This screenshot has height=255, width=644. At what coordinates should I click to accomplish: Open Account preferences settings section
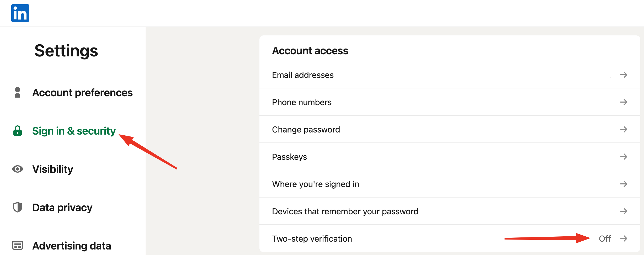click(82, 93)
